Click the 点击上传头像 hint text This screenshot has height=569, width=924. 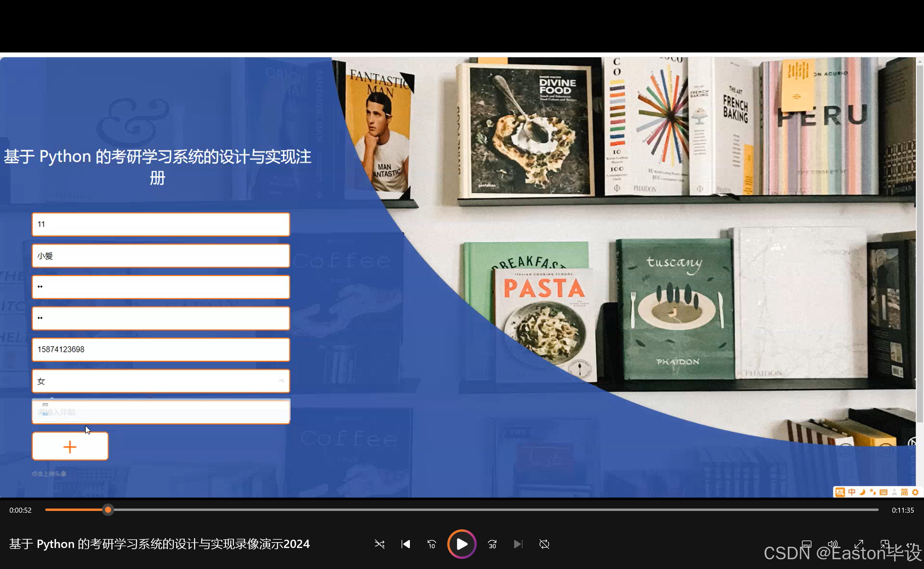coord(49,474)
